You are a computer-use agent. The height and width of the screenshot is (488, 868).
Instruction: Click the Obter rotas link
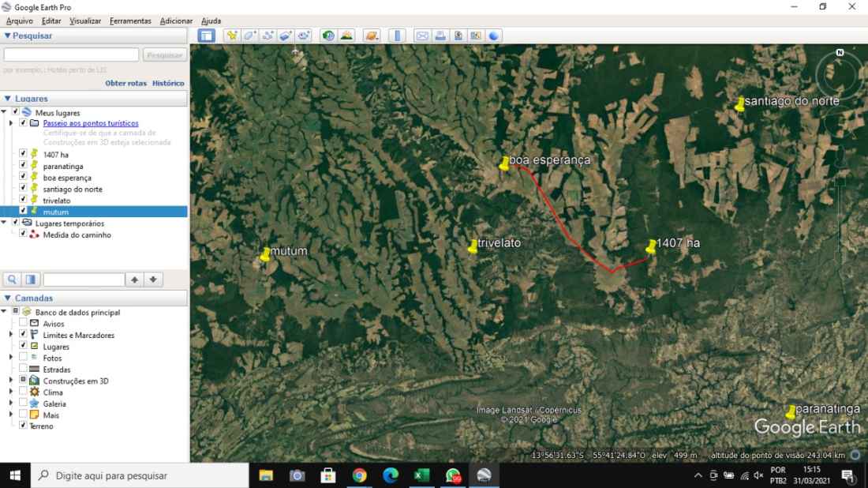[125, 83]
